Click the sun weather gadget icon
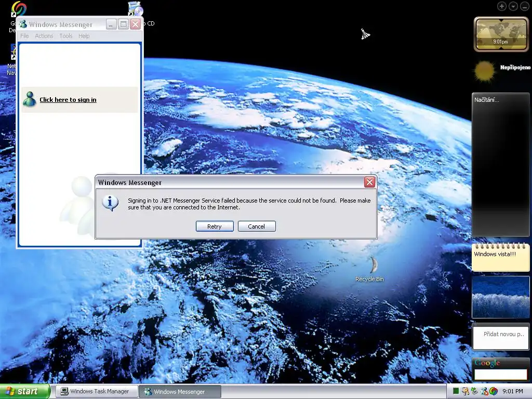532x399 pixels. [485, 71]
